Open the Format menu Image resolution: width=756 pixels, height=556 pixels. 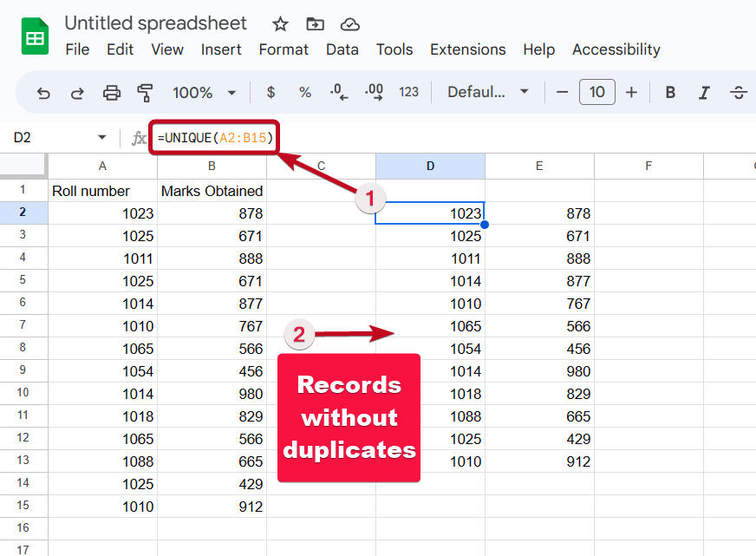283,49
